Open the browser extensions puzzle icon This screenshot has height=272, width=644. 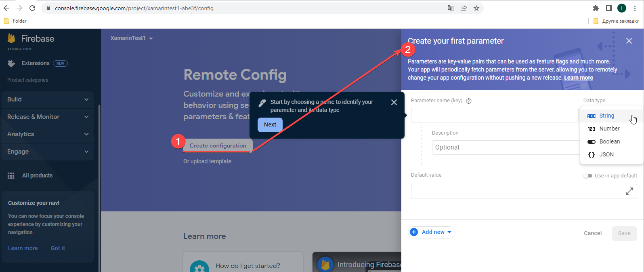click(x=596, y=8)
